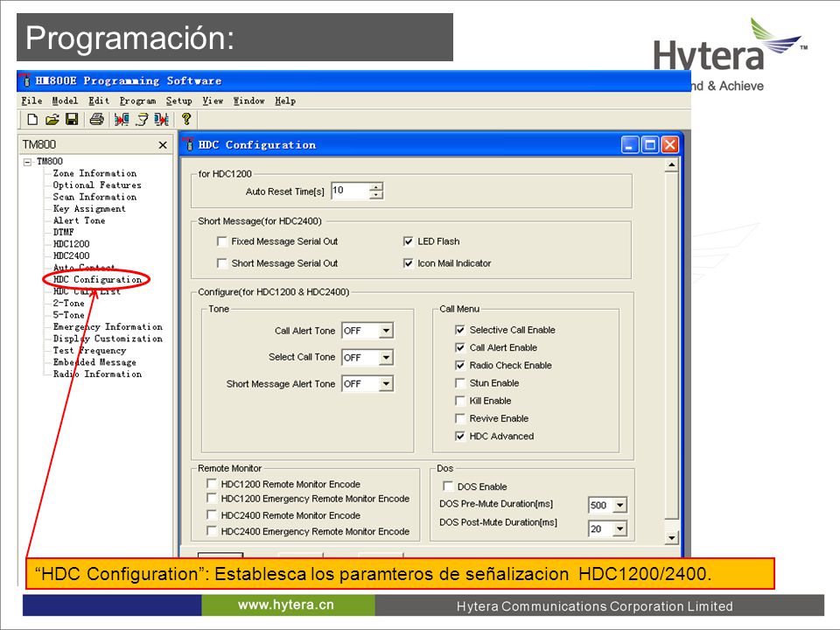Open DOS Post-Mute Duration dropdown
The width and height of the screenshot is (840, 630).
[619, 528]
